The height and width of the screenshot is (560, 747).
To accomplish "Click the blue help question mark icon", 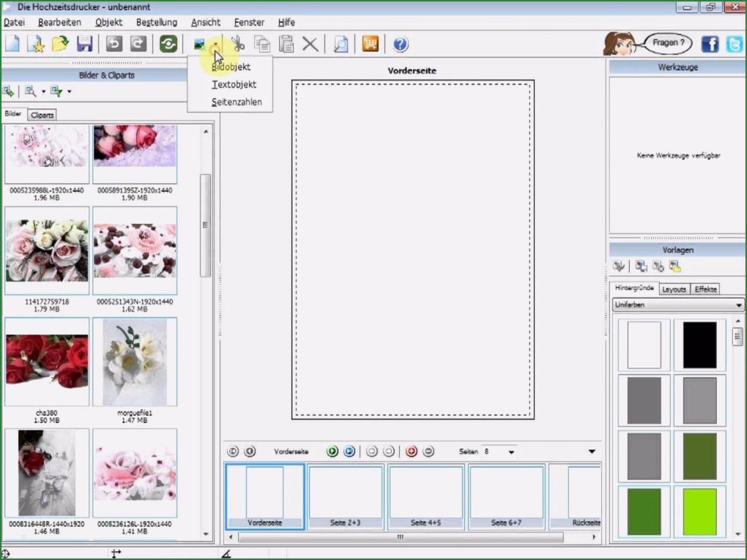I will [400, 44].
